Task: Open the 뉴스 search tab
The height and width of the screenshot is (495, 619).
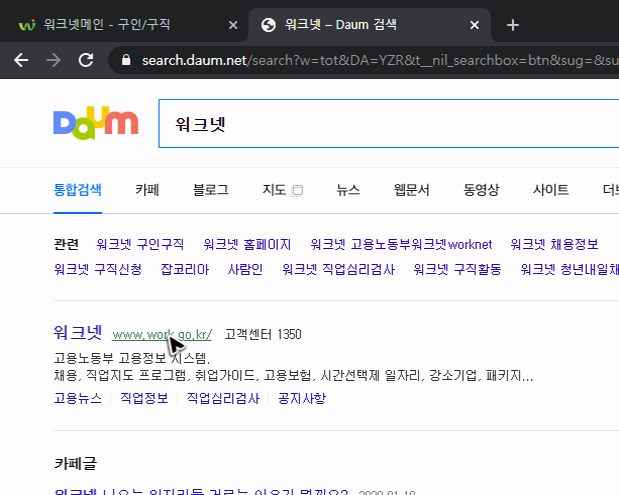Action: coord(348,190)
